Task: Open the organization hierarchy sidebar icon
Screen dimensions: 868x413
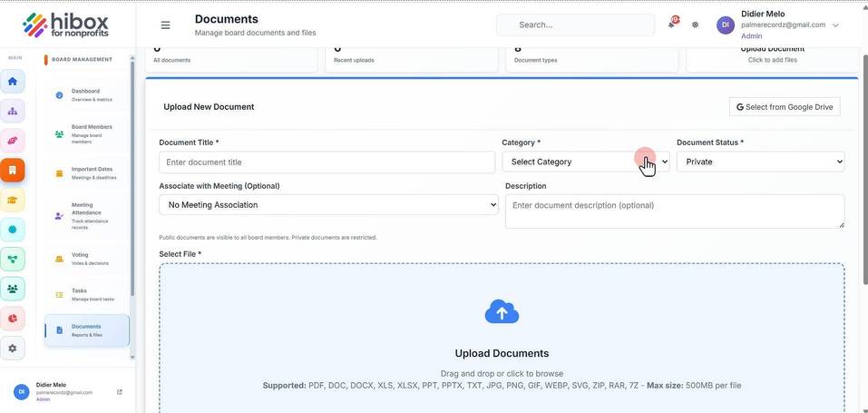Action: pos(12,111)
